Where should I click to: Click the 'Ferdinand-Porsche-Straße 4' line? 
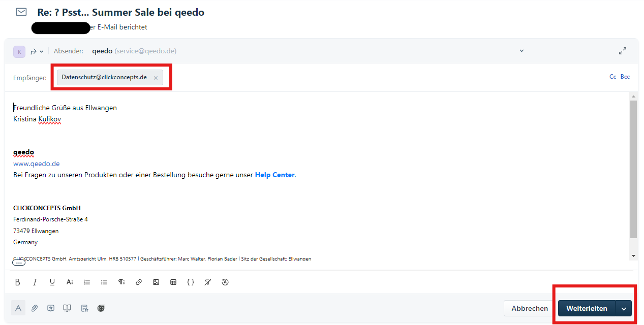[x=50, y=219]
